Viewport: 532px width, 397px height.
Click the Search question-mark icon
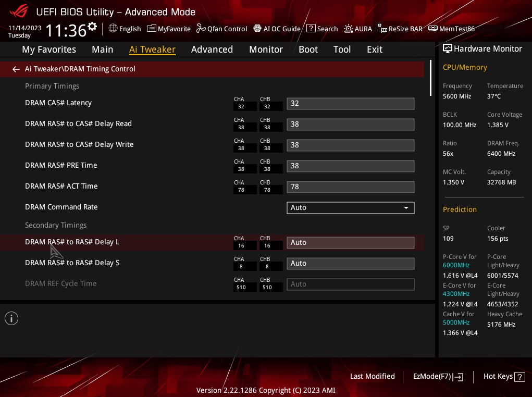pos(311,29)
